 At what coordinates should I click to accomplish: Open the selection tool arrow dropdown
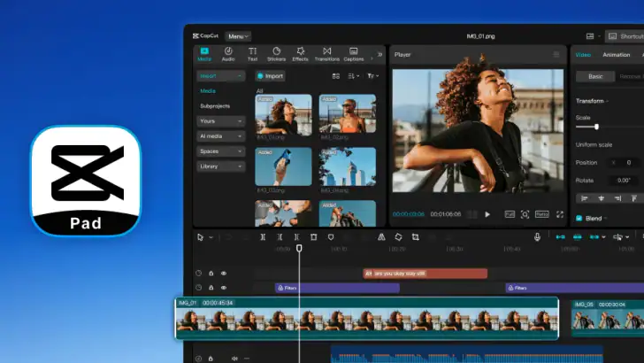click(x=211, y=237)
